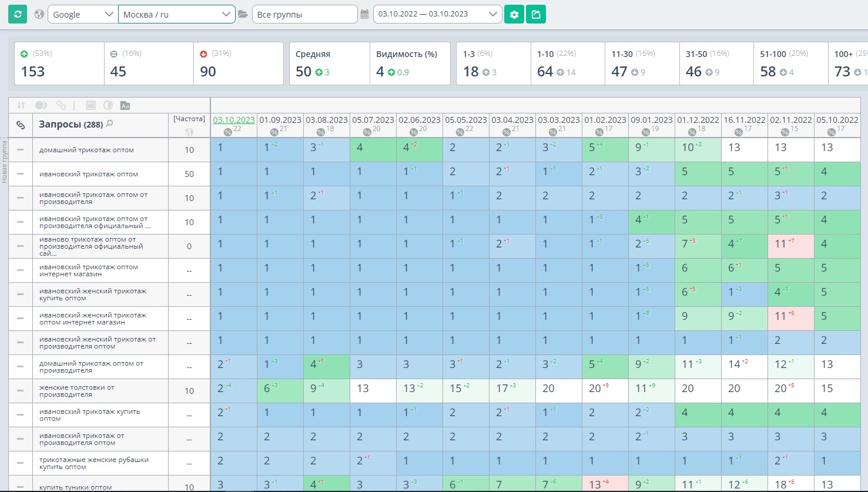Click the magnifier icon next to Запросы
This screenshot has width=868, height=492.
point(109,124)
